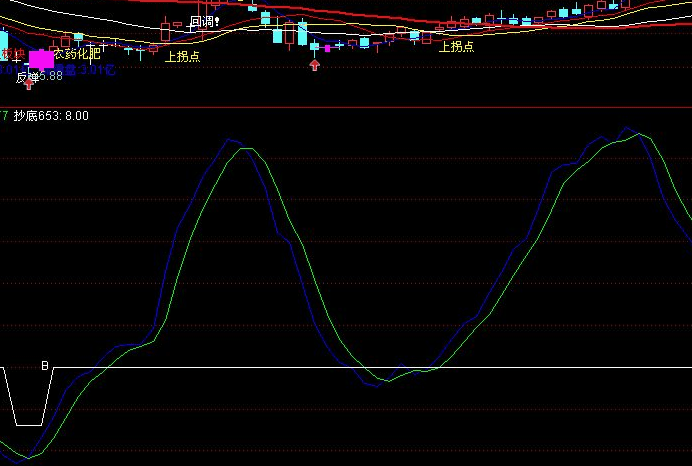The width and height of the screenshot is (692, 466).
Task: Click the red up arrow beside 反弹5.88
Action: click(x=29, y=84)
